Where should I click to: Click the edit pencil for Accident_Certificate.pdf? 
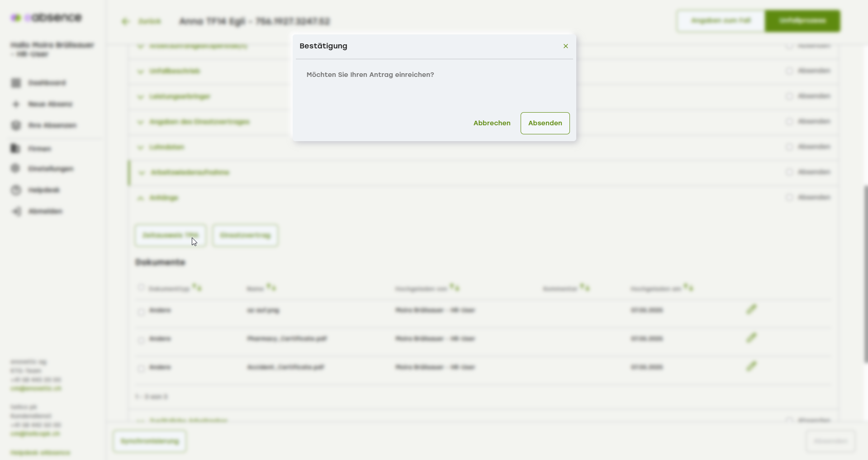point(751,366)
